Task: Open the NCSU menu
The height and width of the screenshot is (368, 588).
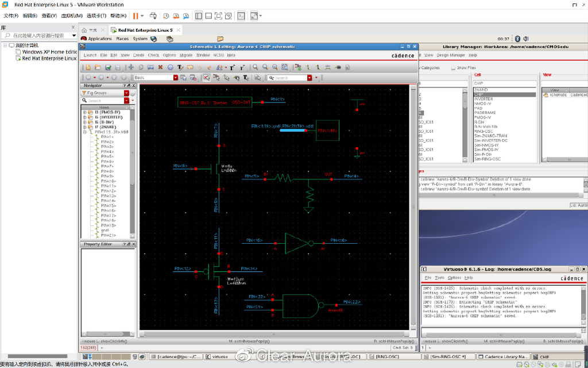Action: (x=218, y=55)
